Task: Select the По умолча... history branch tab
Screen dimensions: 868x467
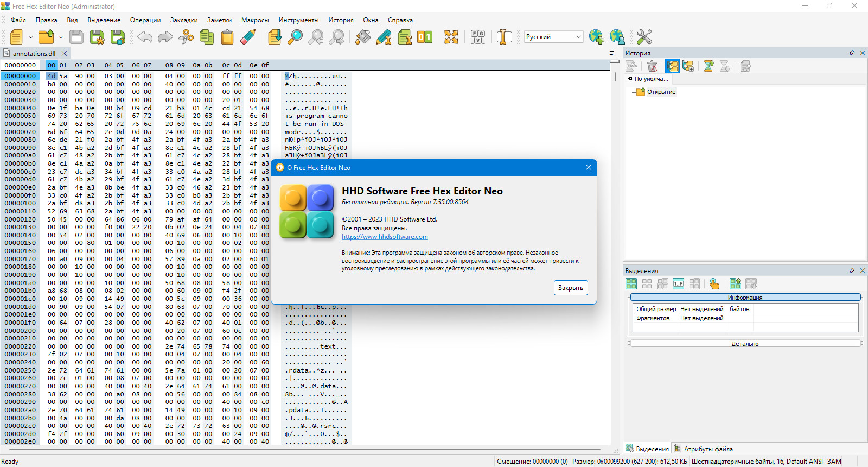Action: 648,79
